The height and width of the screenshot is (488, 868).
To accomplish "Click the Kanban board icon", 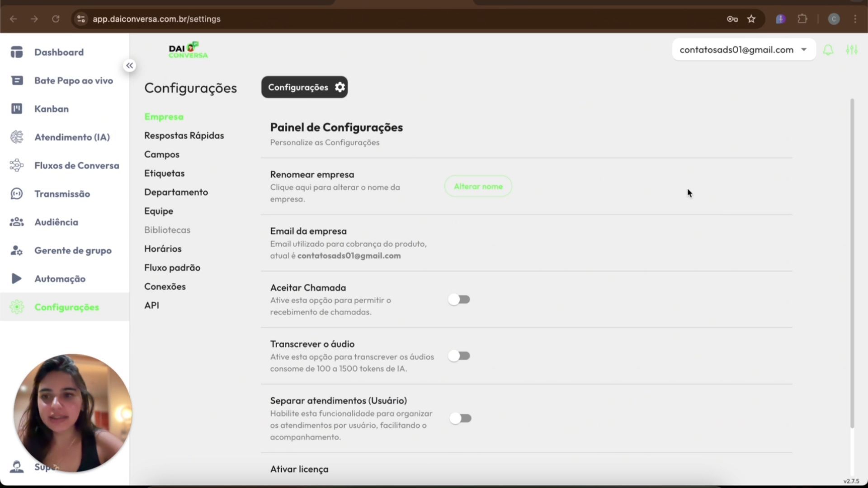I will 17,109.
